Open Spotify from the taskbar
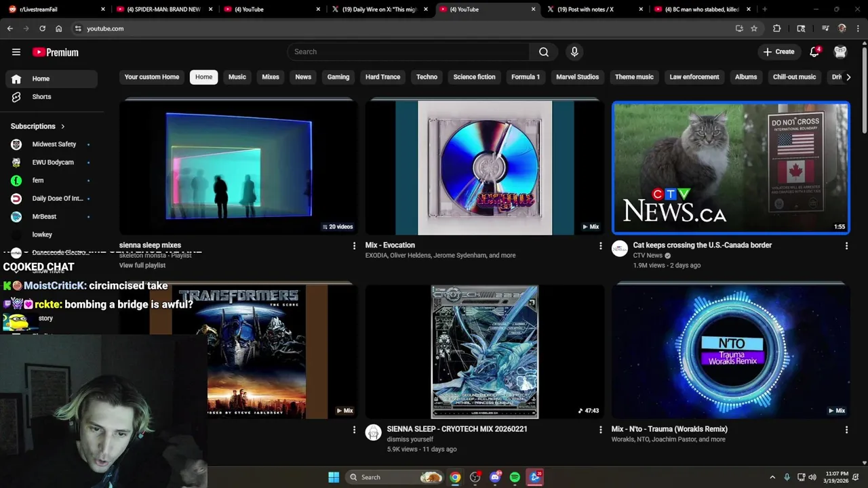Screen dimensions: 868x488 [515, 477]
